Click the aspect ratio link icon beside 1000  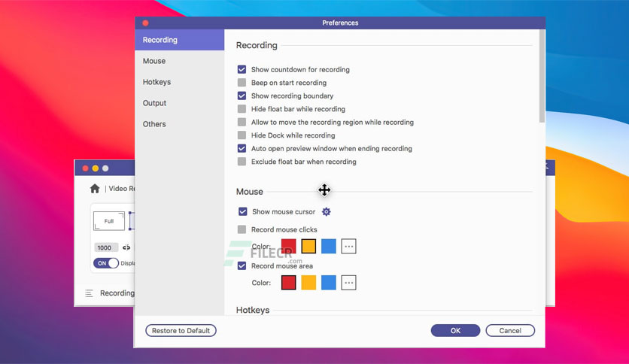tap(126, 247)
